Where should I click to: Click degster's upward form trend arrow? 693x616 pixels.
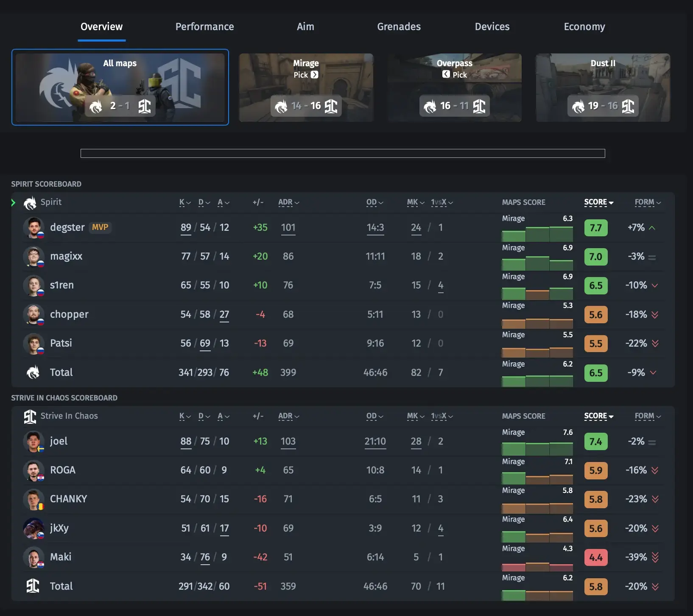[x=652, y=228]
